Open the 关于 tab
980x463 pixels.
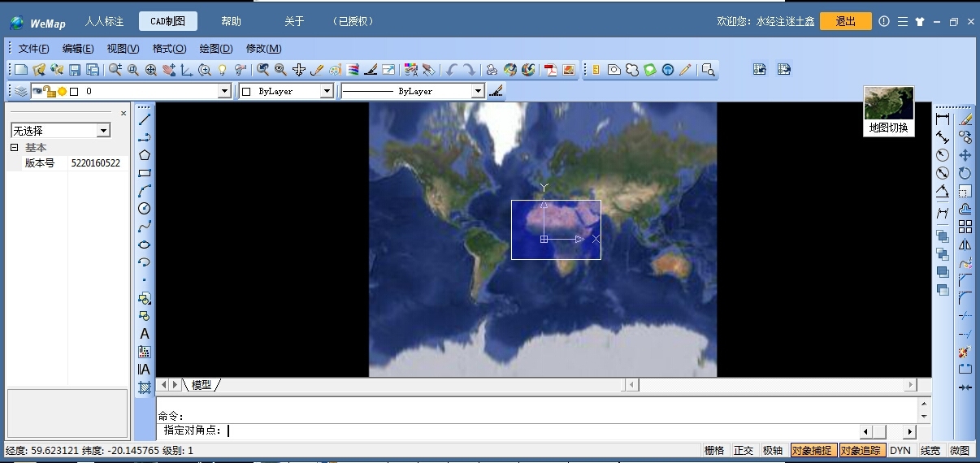coord(294,21)
